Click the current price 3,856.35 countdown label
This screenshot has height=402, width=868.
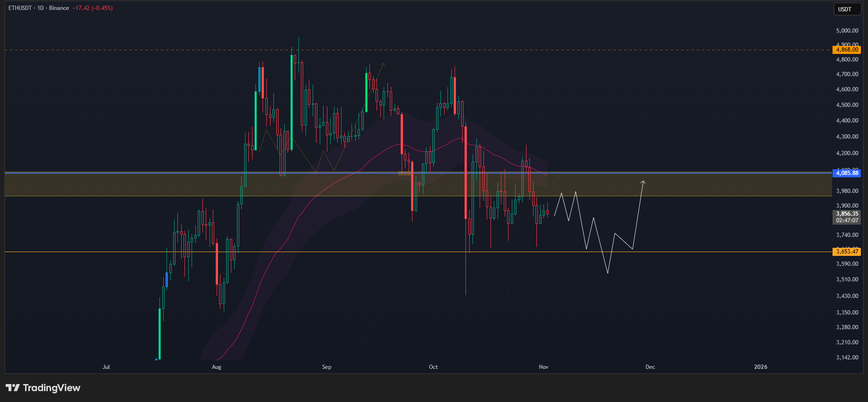click(846, 217)
